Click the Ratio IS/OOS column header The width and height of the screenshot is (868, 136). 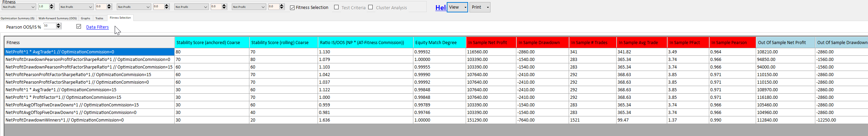365,42
